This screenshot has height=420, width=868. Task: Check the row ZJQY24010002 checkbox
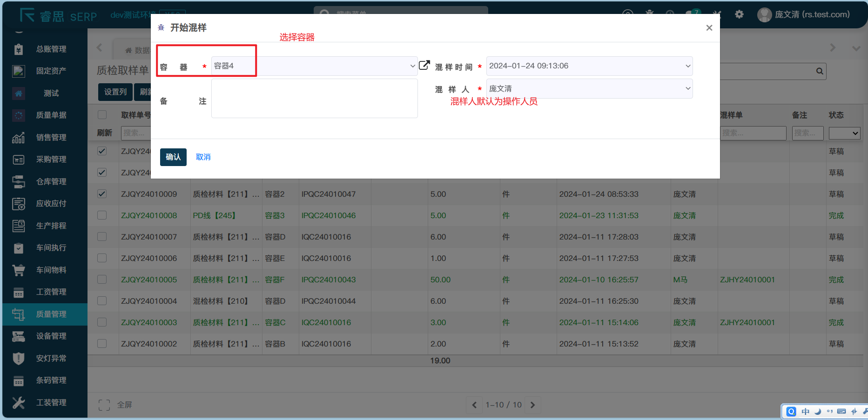click(102, 344)
